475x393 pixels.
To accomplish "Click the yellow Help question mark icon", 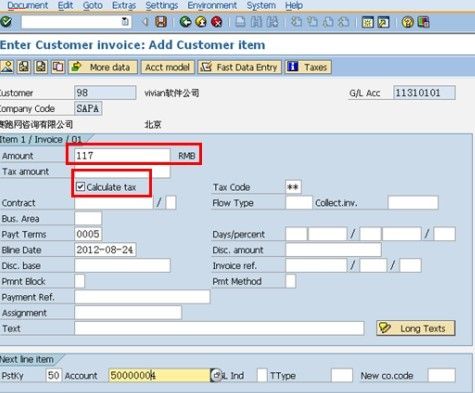I will (x=407, y=22).
